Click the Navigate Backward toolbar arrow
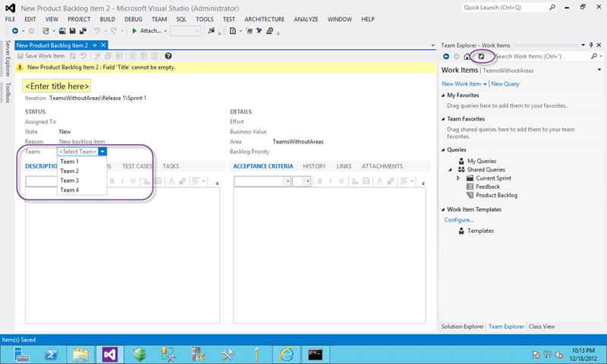Viewport: 607px width, 364px height. tap(15, 31)
